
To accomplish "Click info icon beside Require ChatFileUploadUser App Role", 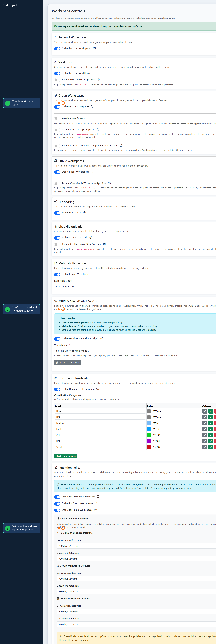I will coord(104,244).
